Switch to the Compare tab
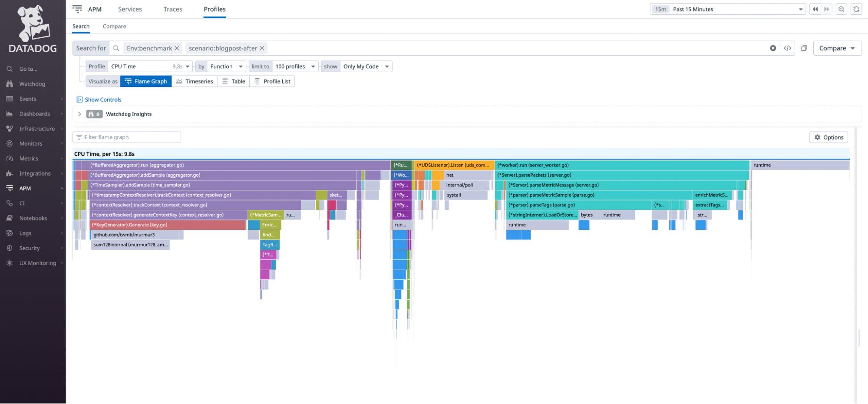This screenshot has width=868, height=404. tap(114, 26)
